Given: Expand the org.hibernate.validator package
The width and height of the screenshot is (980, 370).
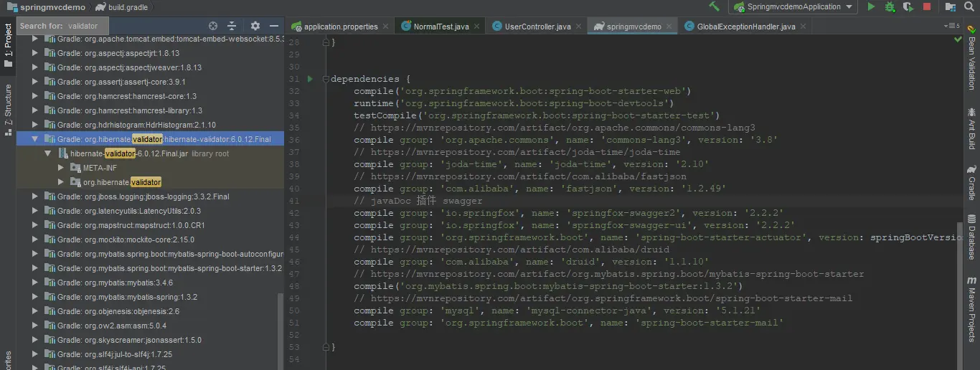Looking at the screenshot, I should (x=62, y=182).
